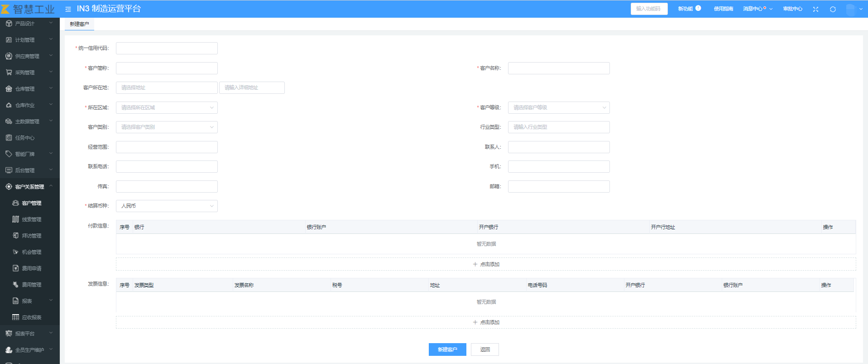This screenshot has height=364, width=868.
Task: Open 费用申请 in the sidebar
Action: [31, 268]
